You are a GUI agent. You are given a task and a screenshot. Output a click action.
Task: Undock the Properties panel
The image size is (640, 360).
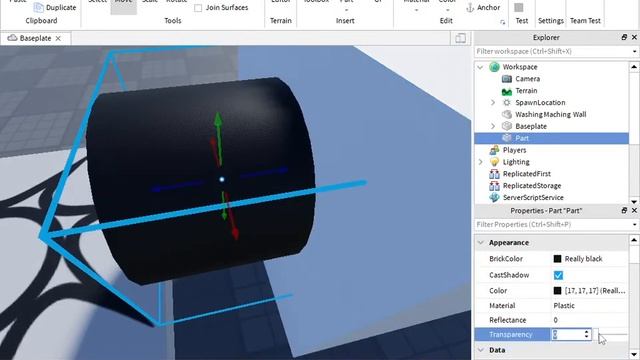coord(624,210)
